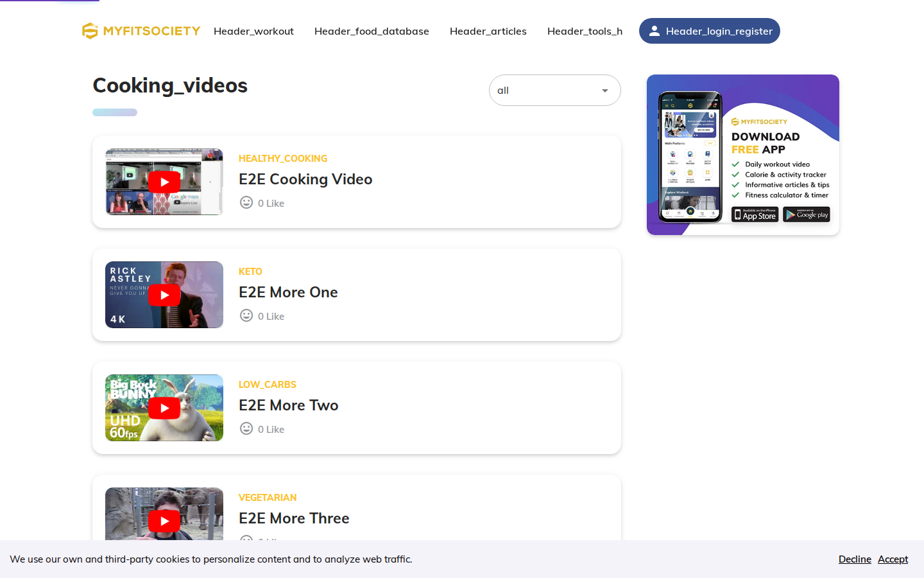
Task: Expand the filter dropdown arrow
Action: tap(605, 91)
